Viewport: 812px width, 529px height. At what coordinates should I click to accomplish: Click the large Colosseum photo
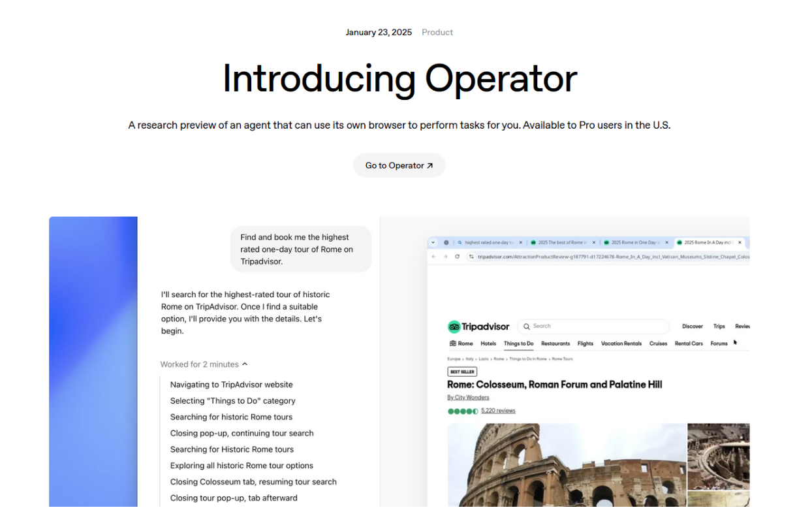pos(566,464)
